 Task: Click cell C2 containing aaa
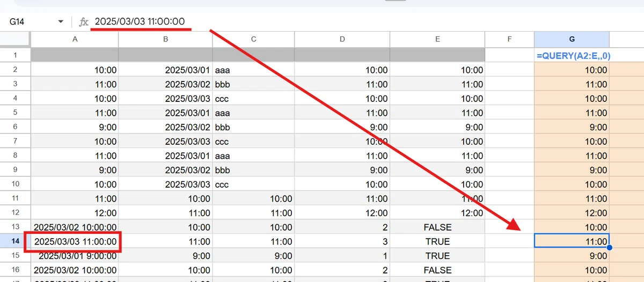pyautogui.click(x=253, y=70)
